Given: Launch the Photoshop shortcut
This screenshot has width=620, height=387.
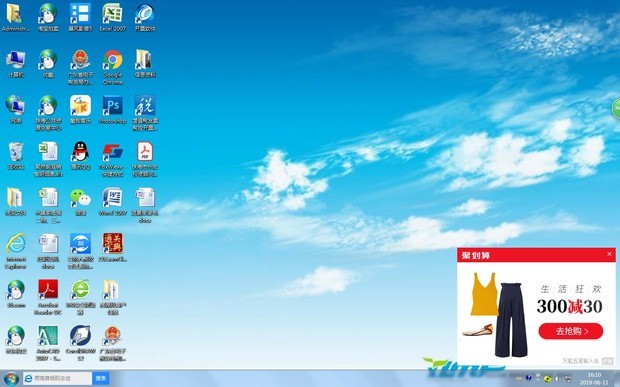Looking at the screenshot, I should (x=113, y=109).
